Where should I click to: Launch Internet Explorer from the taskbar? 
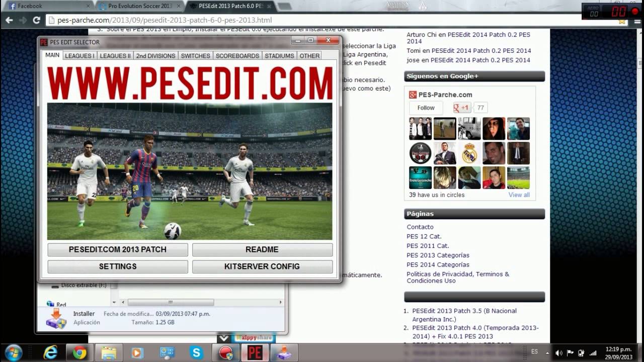(50, 353)
